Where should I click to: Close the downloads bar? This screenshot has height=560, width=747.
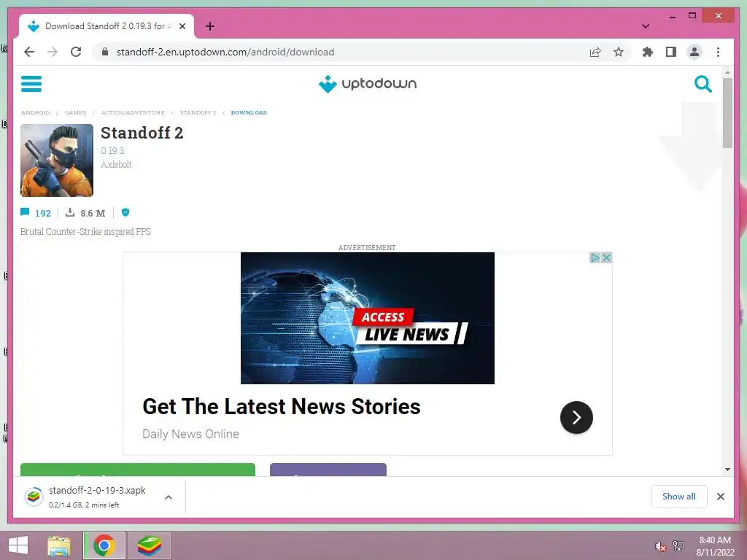click(720, 497)
